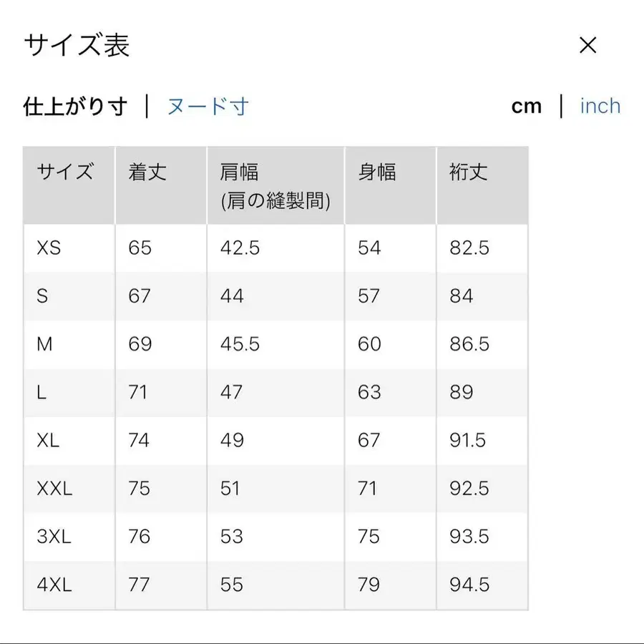The height and width of the screenshot is (644, 644).
Task: Select the 3XL size row label
Action: pos(53,537)
